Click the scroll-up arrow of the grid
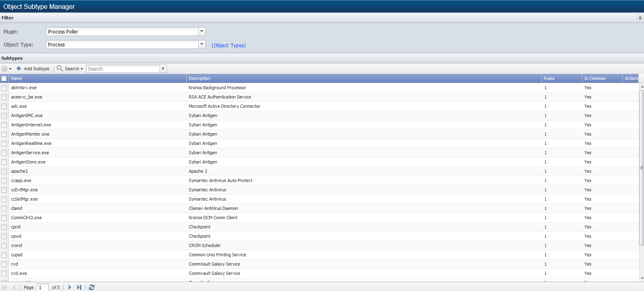This screenshot has width=644, height=291. pyautogui.click(x=642, y=86)
